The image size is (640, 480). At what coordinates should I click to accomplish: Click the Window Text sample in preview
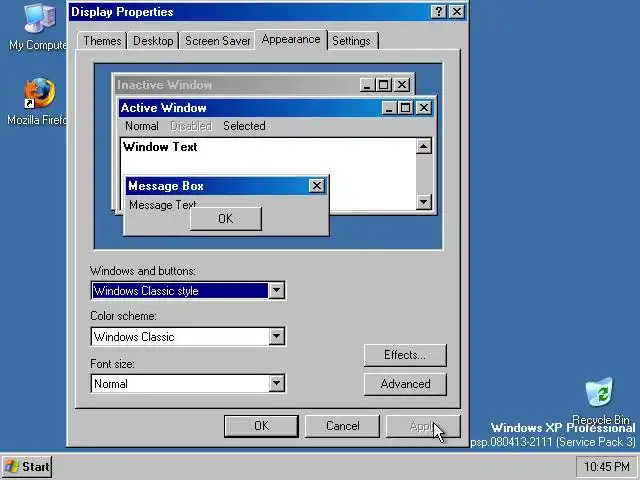(x=160, y=147)
